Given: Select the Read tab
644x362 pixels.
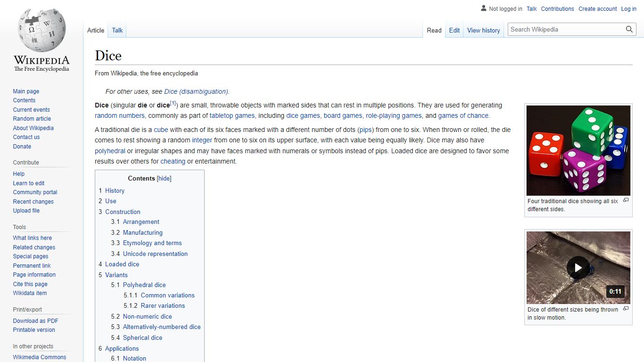Looking at the screenshot, I should [x=434, y=30].
